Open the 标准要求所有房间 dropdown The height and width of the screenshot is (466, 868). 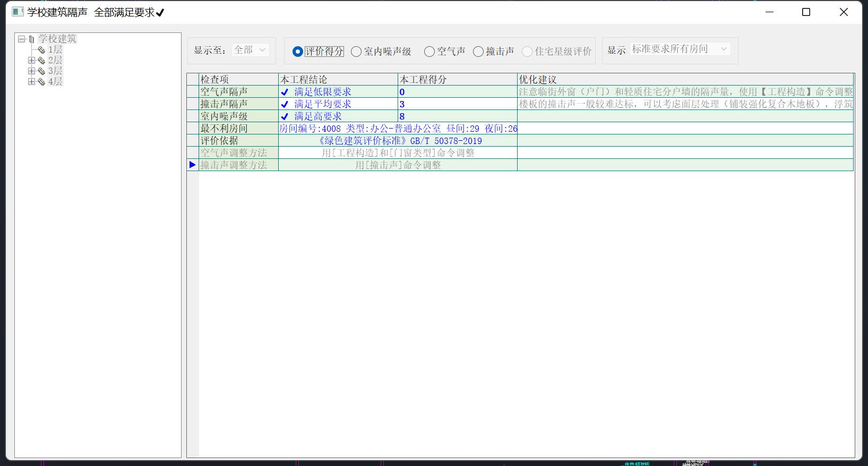coord(680,49)
